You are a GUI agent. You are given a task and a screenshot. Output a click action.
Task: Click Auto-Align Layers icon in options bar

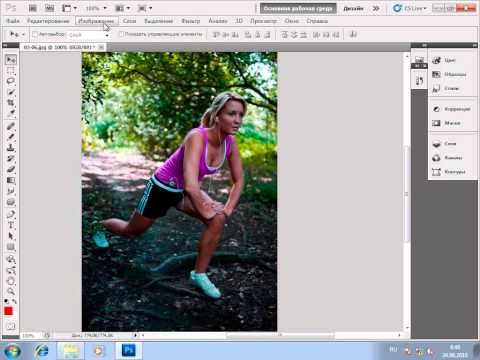coord(353,34)
